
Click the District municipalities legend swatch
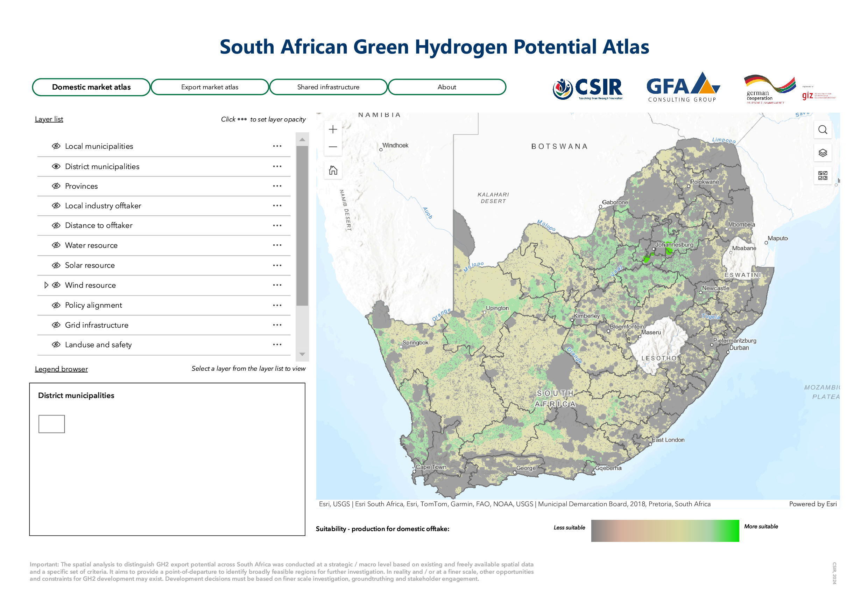pos(52,424)
